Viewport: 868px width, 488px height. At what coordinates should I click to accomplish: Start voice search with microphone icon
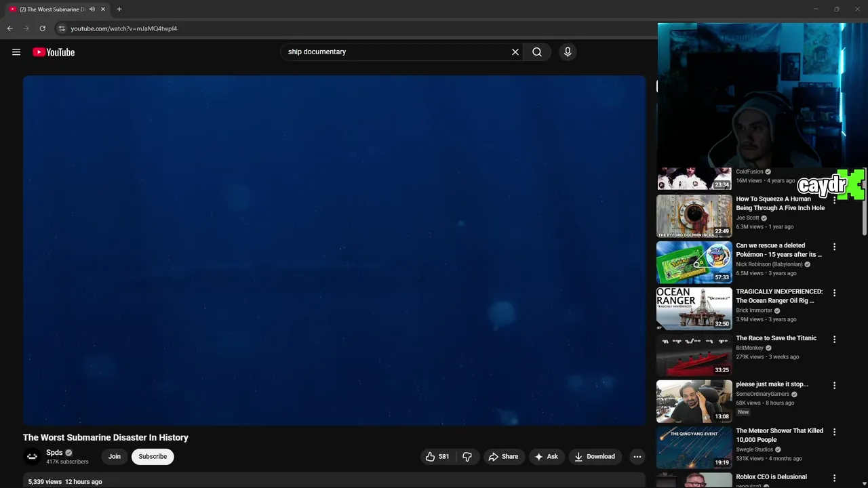[568, 52]
